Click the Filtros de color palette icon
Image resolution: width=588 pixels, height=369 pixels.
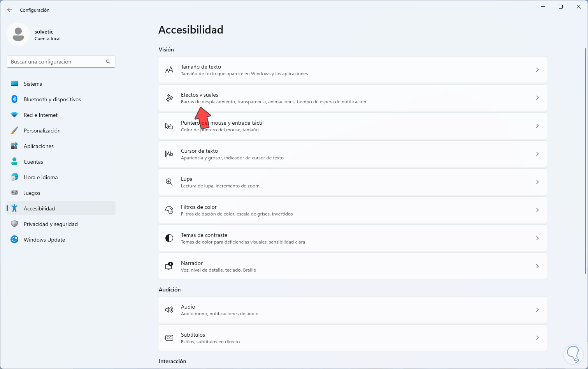[x=169, y=210]
